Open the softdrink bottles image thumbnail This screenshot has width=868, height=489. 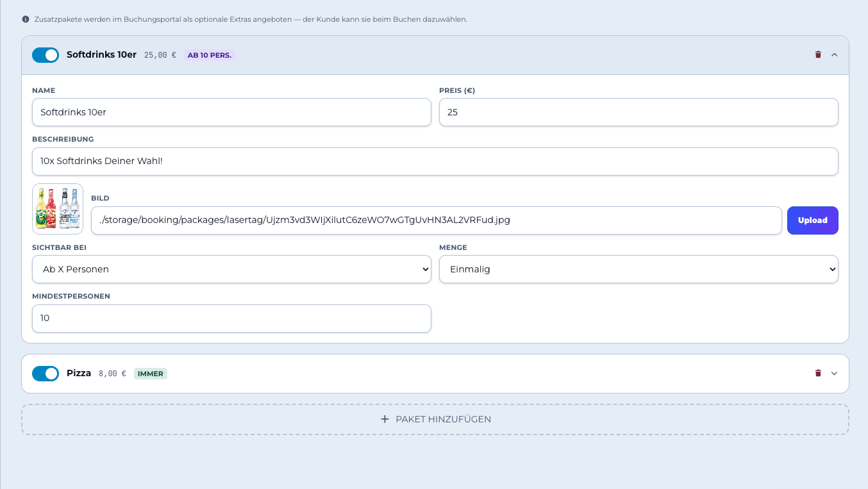[58, 209]
